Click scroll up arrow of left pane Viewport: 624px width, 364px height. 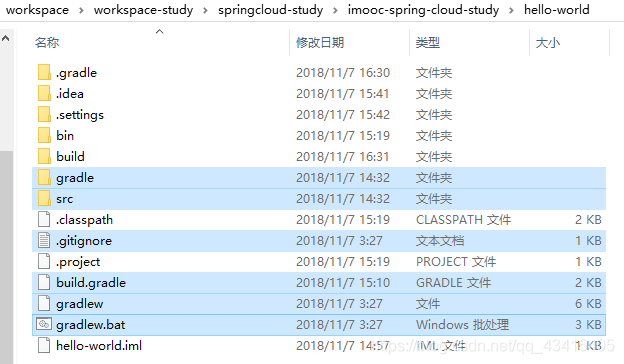pyautogui.click(x=6, y=38)
